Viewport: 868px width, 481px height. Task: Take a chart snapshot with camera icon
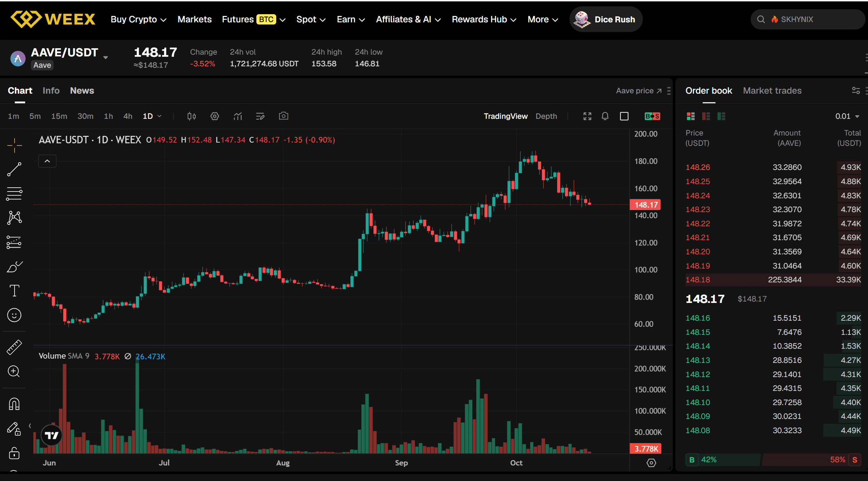point(283,116)
